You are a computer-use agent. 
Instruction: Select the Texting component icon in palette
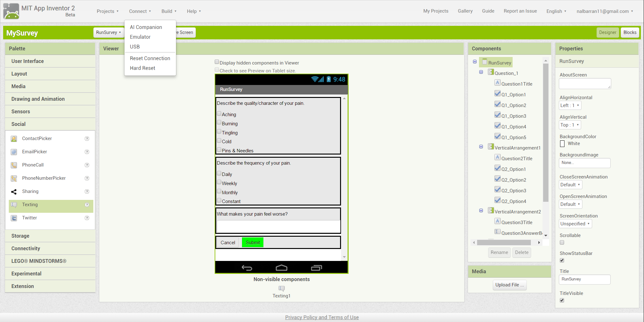(x=14, y=205)
